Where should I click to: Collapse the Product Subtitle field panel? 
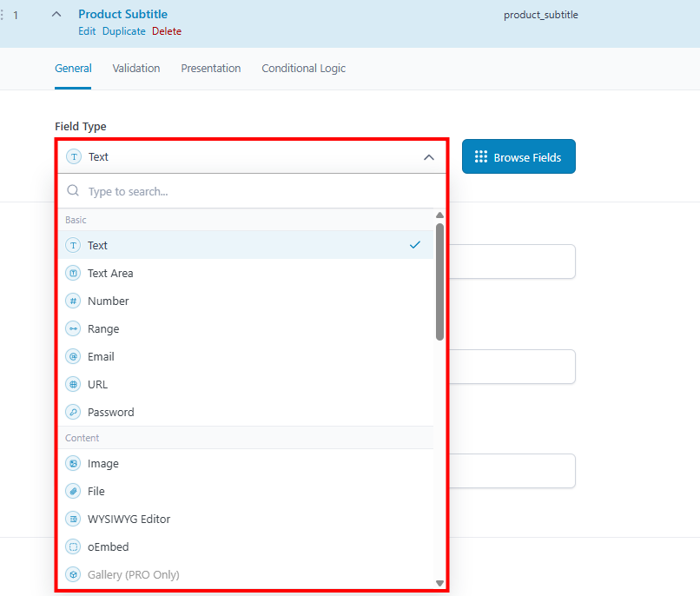pyautogui.click(x=57, y=15)
